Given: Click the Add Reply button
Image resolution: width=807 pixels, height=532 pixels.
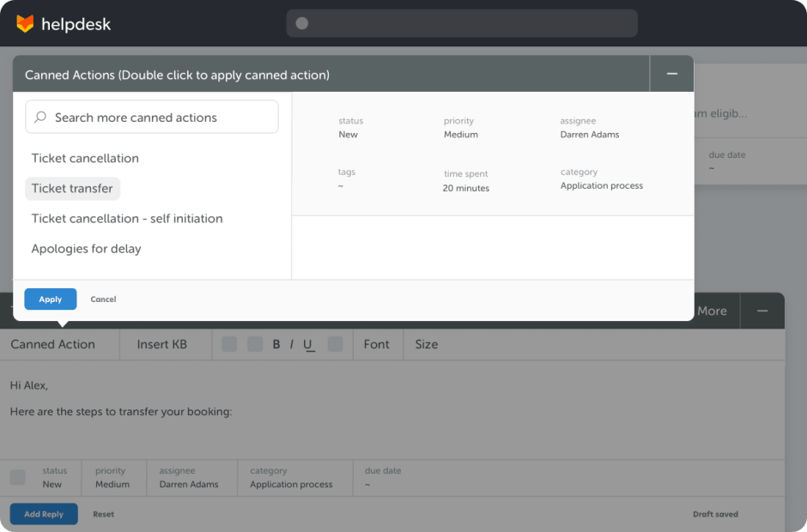Looking at the screenshot, I should click(x=44, y=514).
